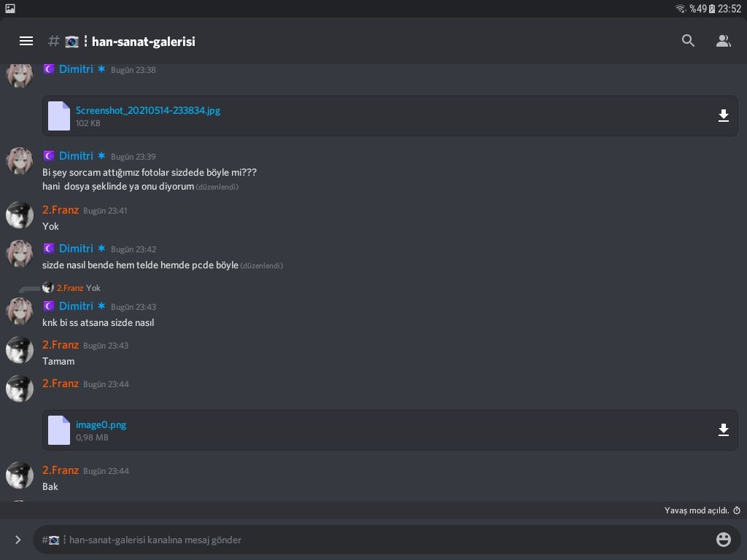Viewport: 747px width, 560px height.
Task: Open 2.Franz's avatar beside the "Tamam" message
Action: tap(20, 350)
